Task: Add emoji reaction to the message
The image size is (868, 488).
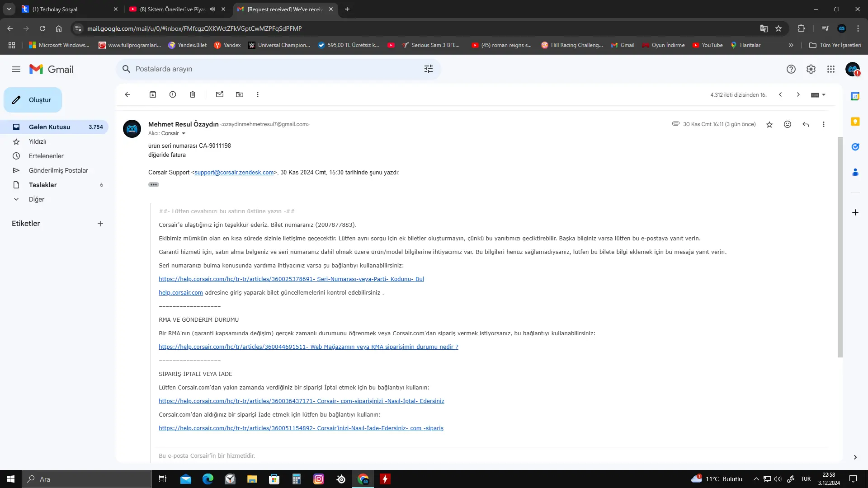Action: (788, 124)
